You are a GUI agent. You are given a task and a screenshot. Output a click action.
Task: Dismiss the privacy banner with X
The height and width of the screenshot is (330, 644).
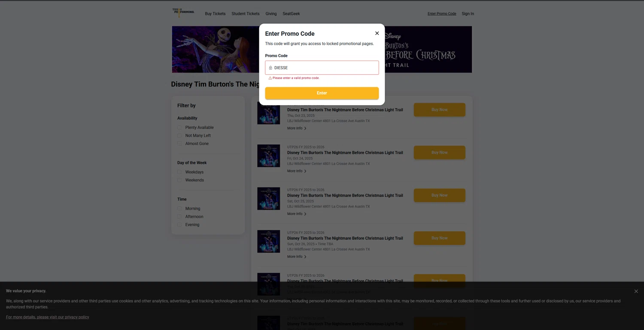[636, 291]
